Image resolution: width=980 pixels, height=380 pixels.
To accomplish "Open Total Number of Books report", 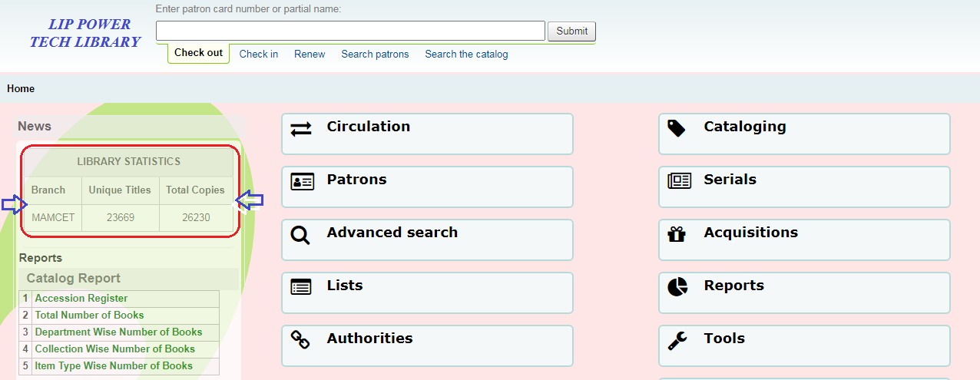I will 89,315.
